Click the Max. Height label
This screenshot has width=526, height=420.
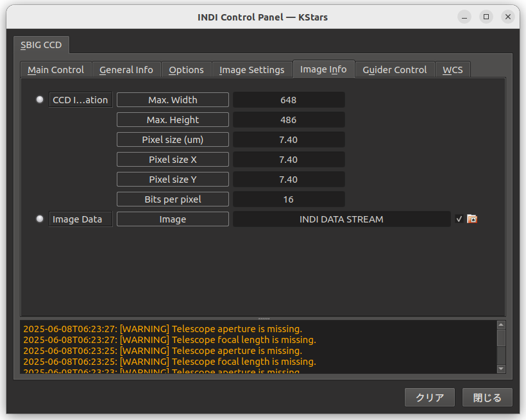click(x=173, y=120)
